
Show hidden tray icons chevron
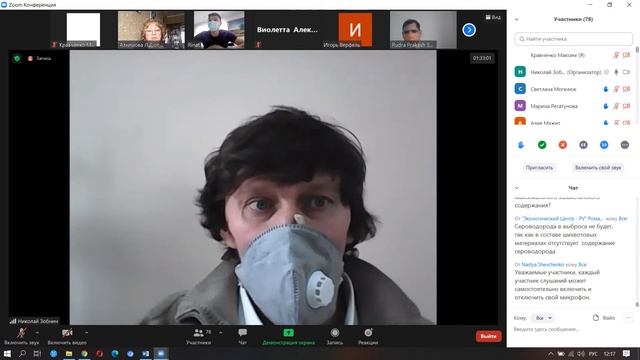551,354
